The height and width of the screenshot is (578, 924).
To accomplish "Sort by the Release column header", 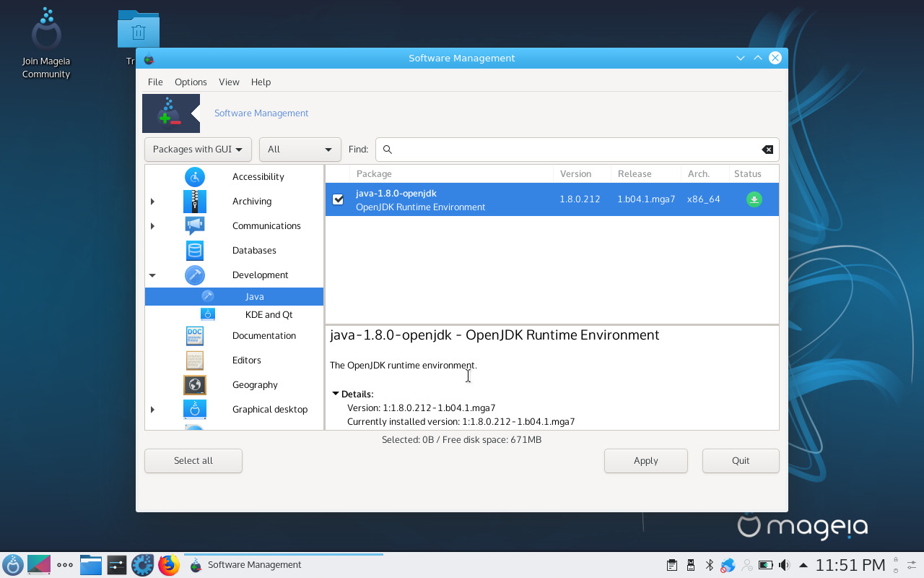I will pos(646,174).
